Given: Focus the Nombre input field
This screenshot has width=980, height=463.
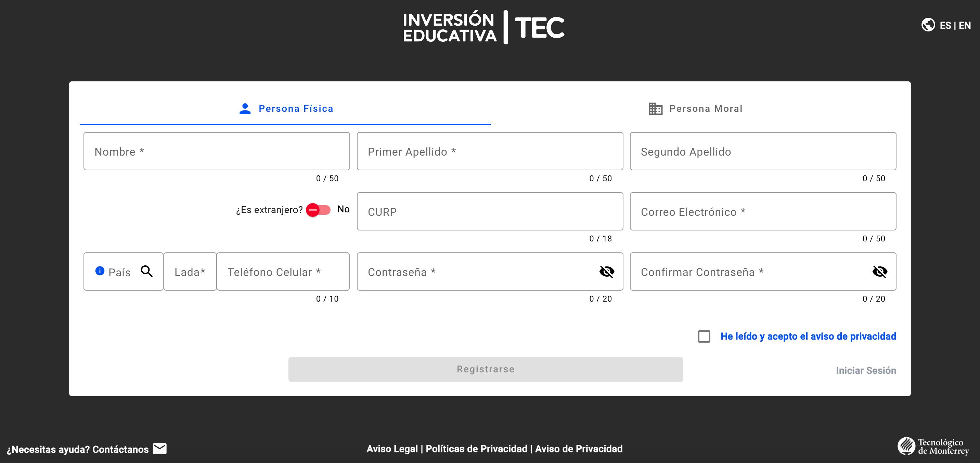Looking at the screenshot, I should click(217, 151).
